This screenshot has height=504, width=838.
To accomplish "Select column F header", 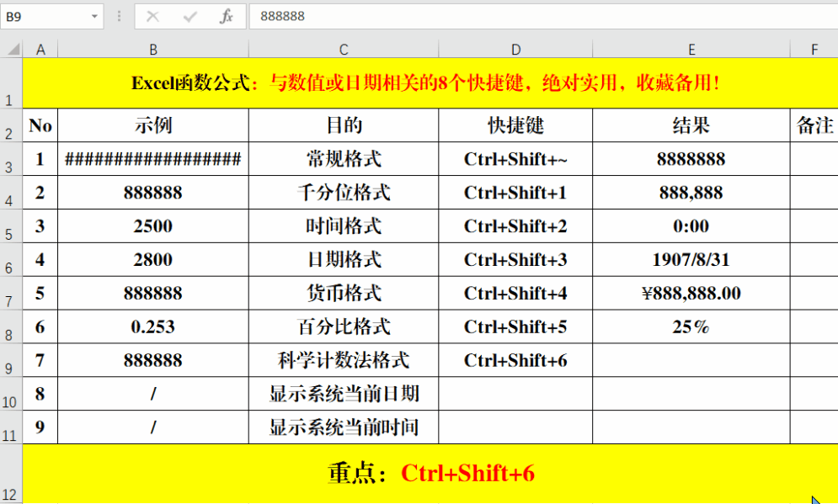I will click(814, 50).
